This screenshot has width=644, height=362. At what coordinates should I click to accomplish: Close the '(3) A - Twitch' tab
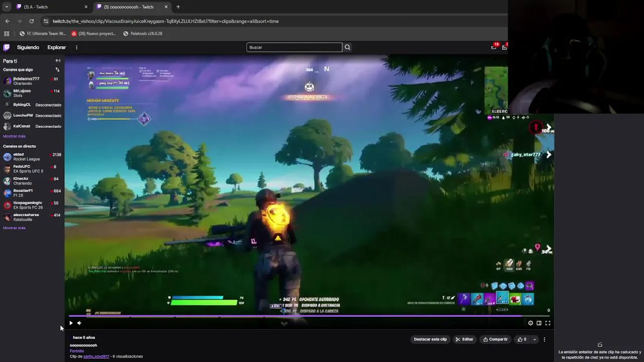[86, 7]
